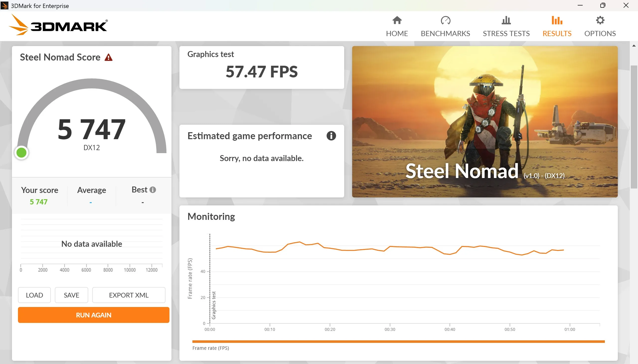This screenshot has height=364, width=638.
Task: Click the LOAD button
Action: tap(34, 295)
